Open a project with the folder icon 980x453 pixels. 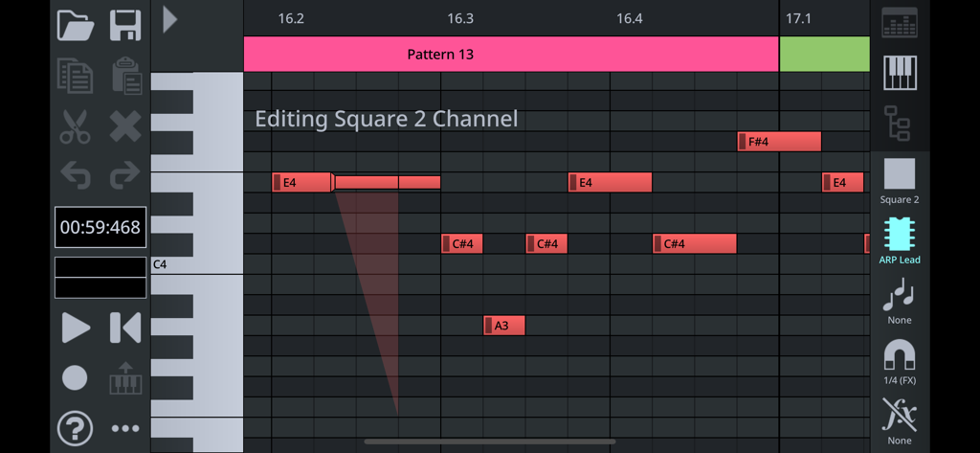pos(75,25)
